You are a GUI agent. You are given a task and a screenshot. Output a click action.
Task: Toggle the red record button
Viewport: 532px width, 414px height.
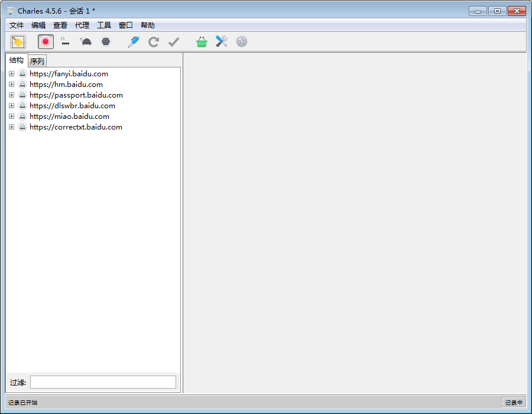point(46,42)
